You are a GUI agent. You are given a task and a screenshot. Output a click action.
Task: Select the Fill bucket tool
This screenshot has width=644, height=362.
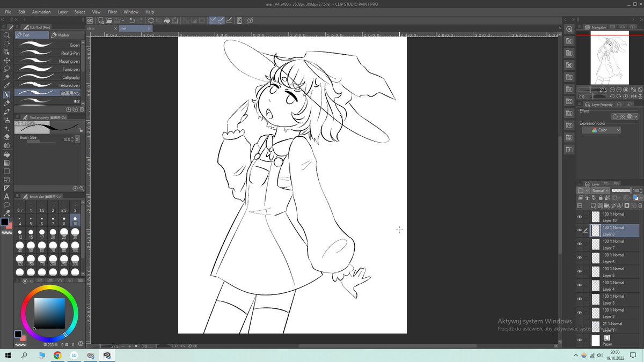pyautogui.click(x=6, y=154)
